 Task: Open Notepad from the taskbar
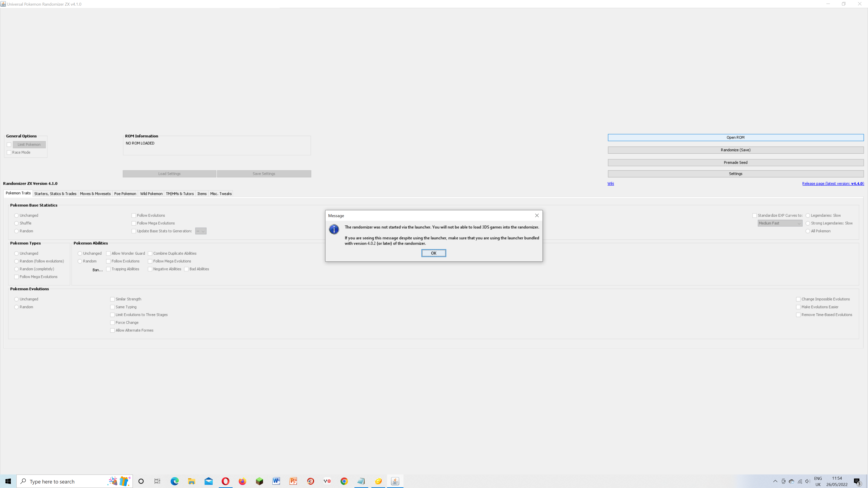coord(361,481)
